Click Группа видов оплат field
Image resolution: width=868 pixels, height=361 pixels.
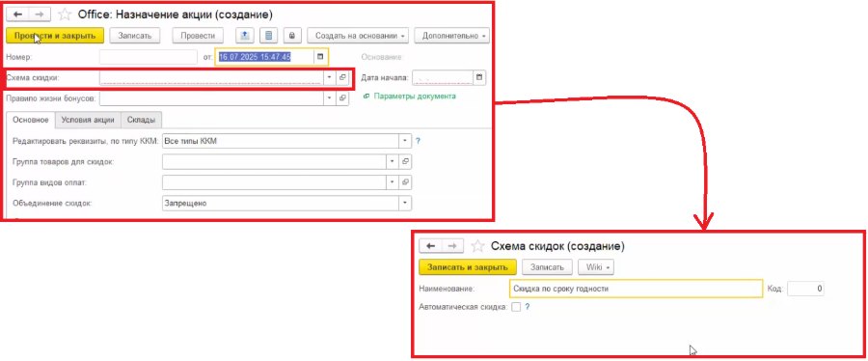pyautogui.click(x=275, y=182)
